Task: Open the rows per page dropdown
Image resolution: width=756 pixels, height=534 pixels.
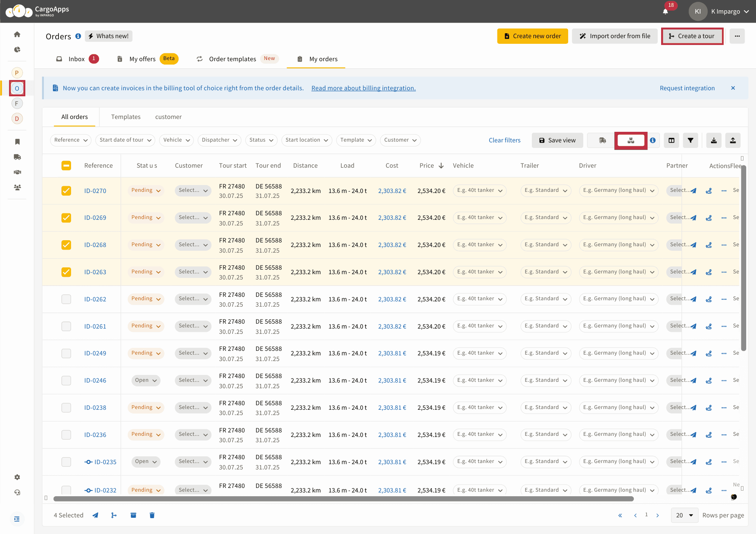Action: coord(684,515)
